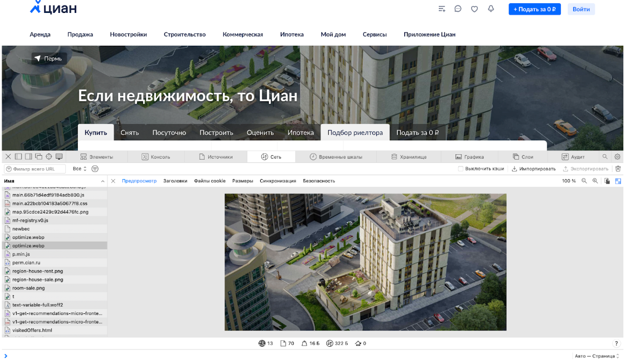
Task: Click the "Импортировать" button
Action: tap(535, 168)
